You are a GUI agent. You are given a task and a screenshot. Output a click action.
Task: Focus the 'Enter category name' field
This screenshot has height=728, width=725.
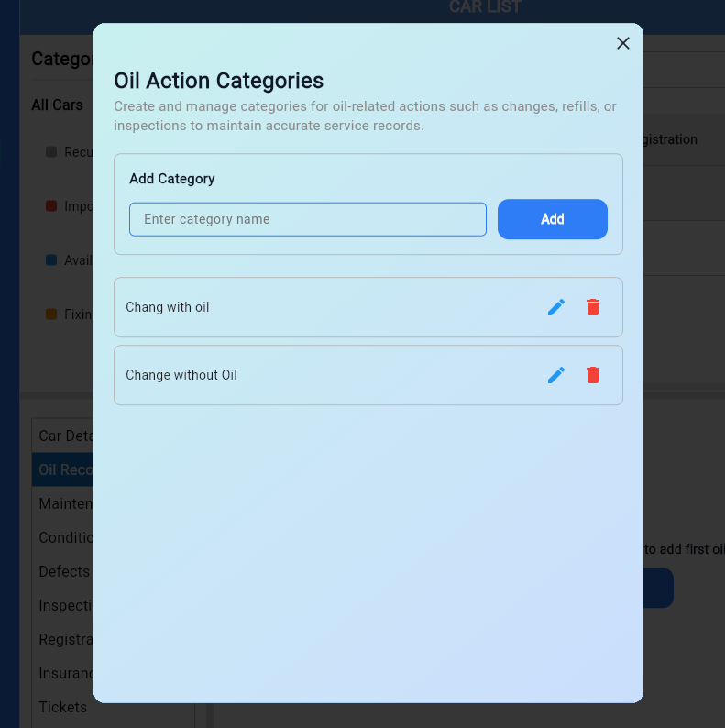(x=308, y=219)
